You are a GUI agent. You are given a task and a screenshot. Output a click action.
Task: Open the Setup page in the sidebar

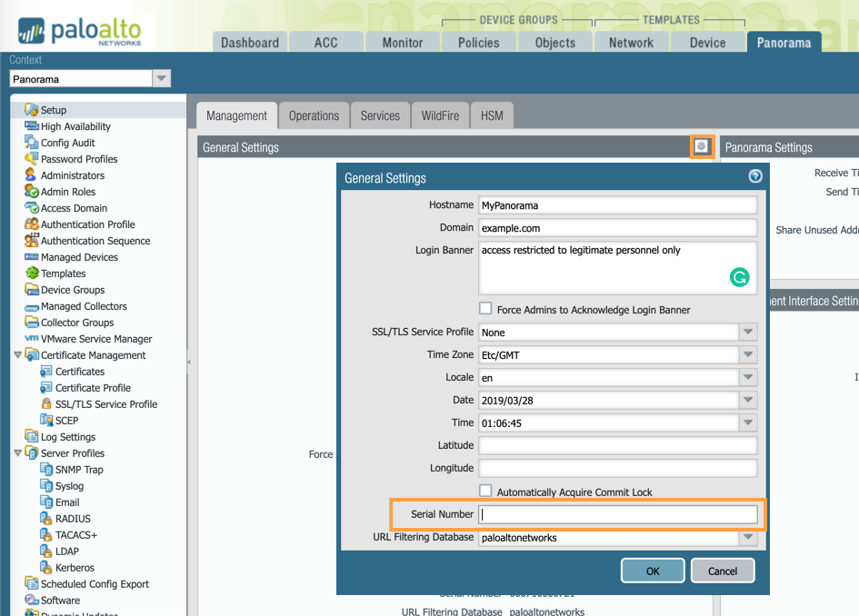coord(54,110)
